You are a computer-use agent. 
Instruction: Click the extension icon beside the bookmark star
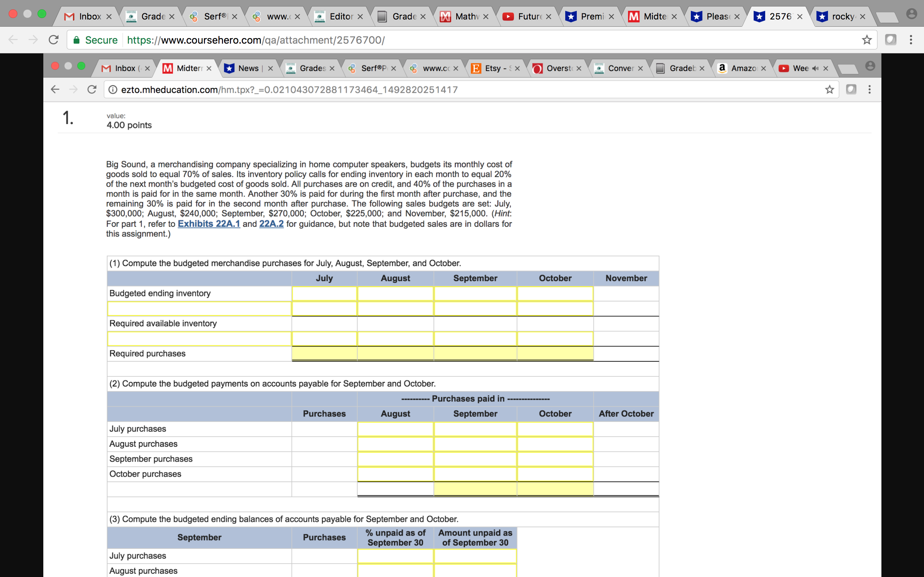pos(890,40)
